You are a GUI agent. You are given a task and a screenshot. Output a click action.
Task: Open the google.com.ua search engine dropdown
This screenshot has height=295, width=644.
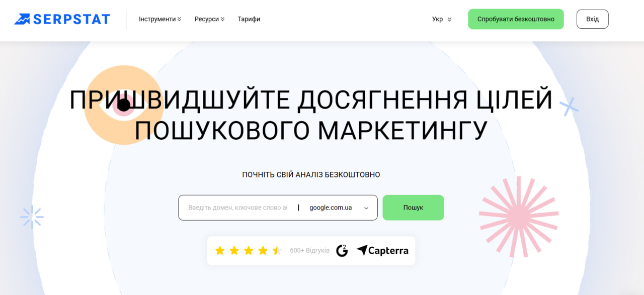pyautogui.click(x=339, y=208)
